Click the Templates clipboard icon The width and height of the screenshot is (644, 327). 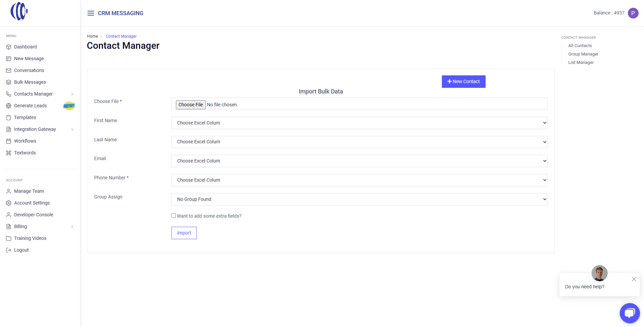point(9,118)
